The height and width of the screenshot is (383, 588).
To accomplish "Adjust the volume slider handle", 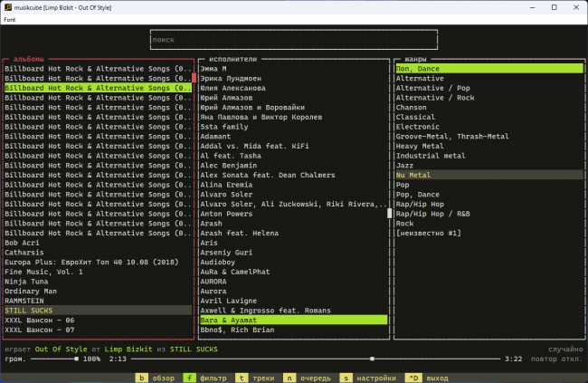I will (77, 359).
